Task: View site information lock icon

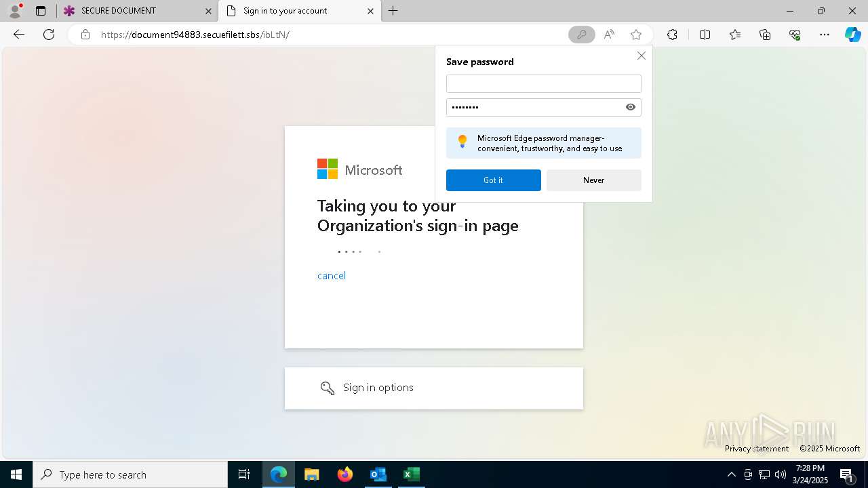Action: (85, 35)
